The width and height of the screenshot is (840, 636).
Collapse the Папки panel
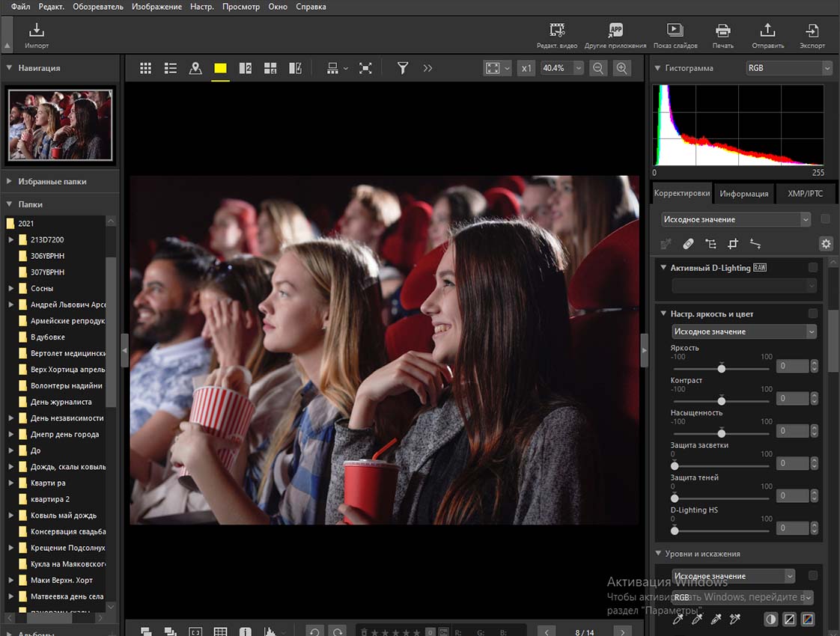(x=9, y=204)
